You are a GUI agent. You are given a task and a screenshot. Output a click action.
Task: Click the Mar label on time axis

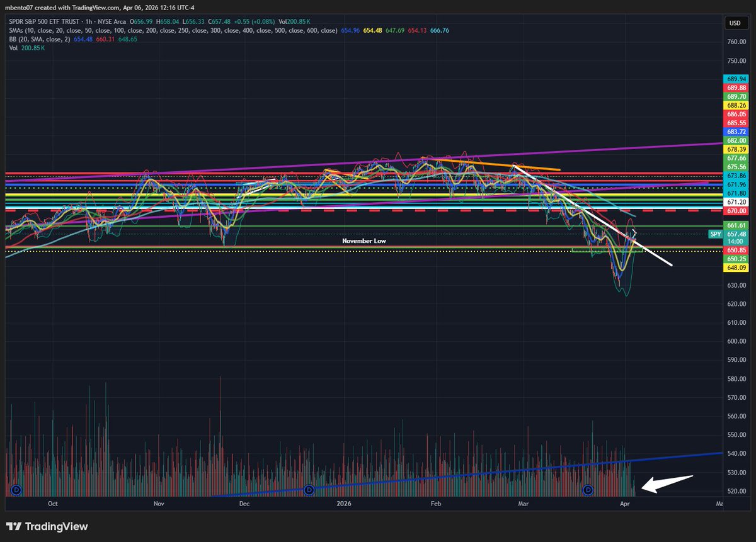coord(522,504)
